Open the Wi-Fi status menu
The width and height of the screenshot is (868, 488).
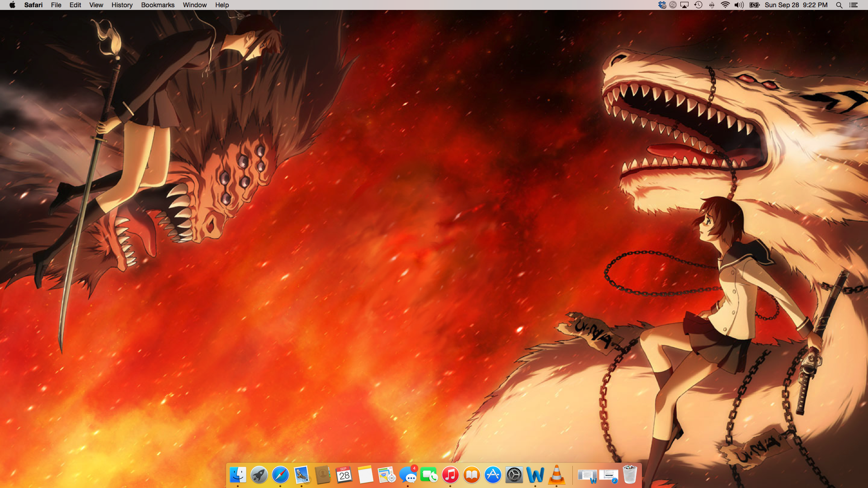pyautogui.click(x=725, y=5)
